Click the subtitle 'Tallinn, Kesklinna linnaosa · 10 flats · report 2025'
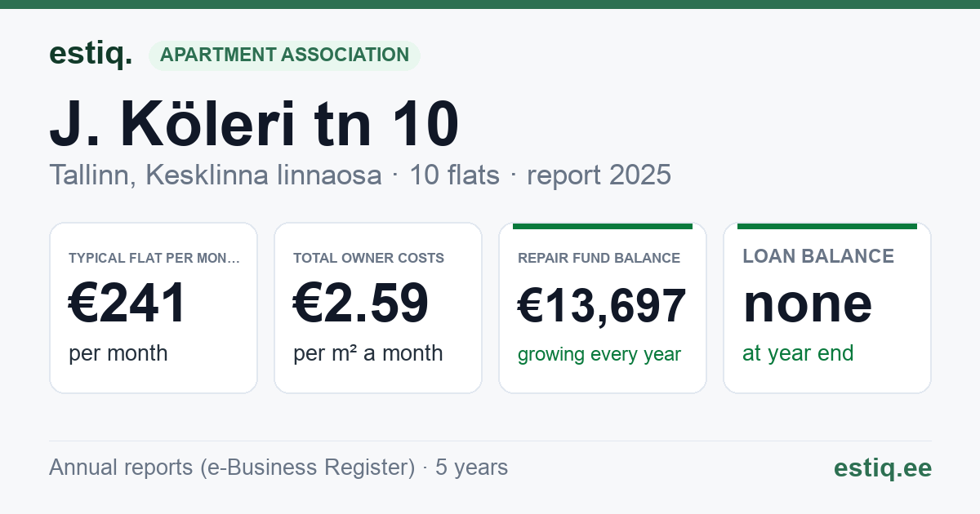Screen dimensions: 980x514 [x=360, y=175]
